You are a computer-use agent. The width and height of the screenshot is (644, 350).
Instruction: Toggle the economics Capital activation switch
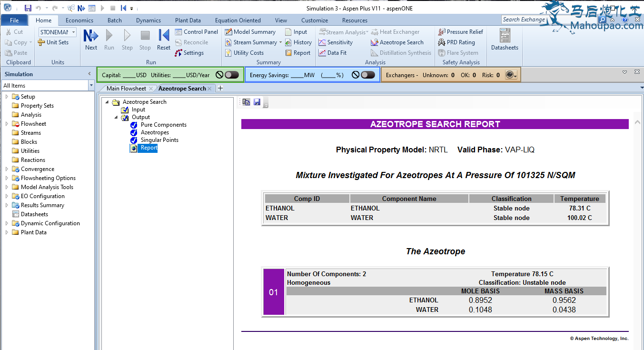point(231,75)
